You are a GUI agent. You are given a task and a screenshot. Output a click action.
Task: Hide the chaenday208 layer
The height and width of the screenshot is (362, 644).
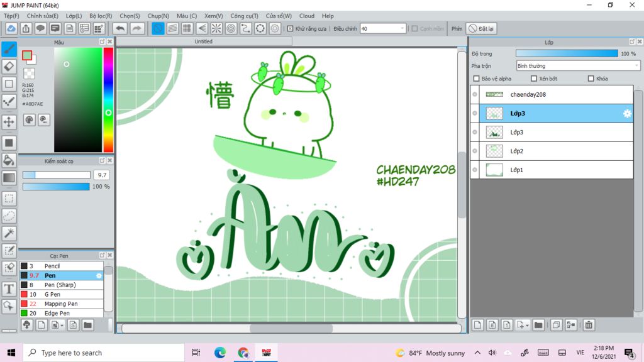tap(475, 94)
